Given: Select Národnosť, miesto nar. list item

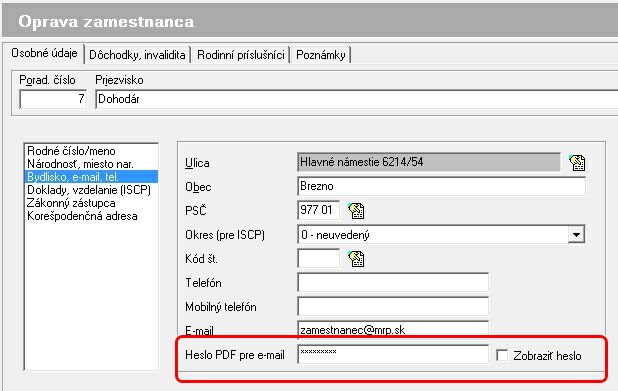Looking at the screenshot, I should click(91, 164).
